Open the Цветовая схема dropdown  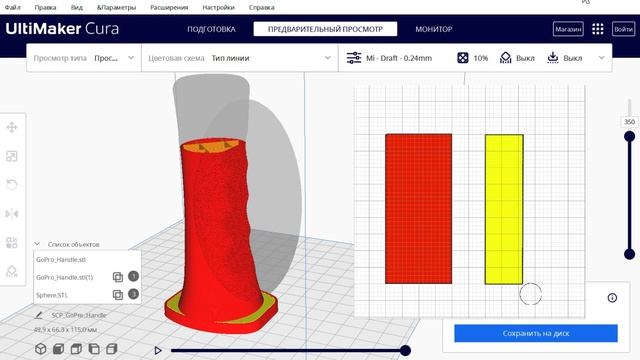(240, 58)
